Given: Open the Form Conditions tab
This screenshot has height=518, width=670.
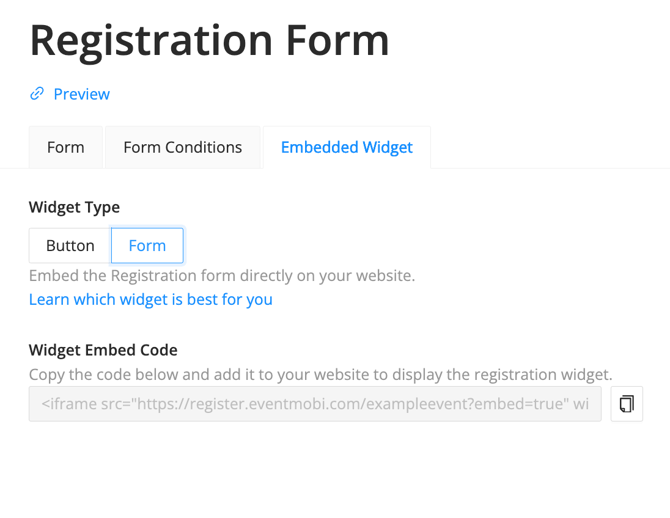Looking at the screenshot, I should pos(182,147).
